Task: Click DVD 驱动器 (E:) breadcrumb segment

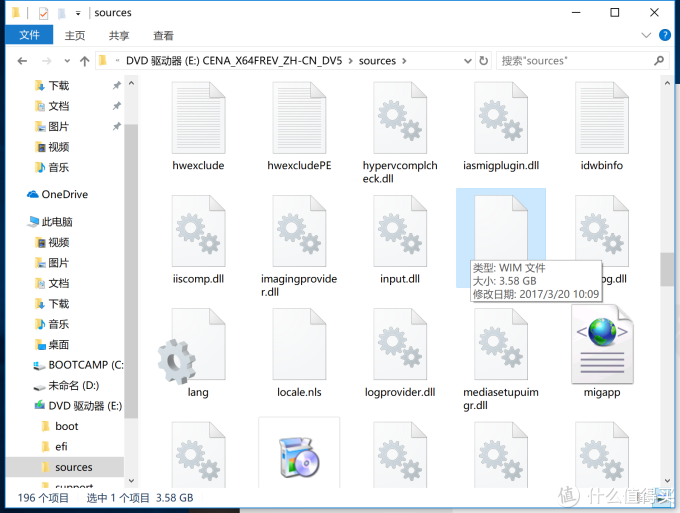Action: coord(234,61)
